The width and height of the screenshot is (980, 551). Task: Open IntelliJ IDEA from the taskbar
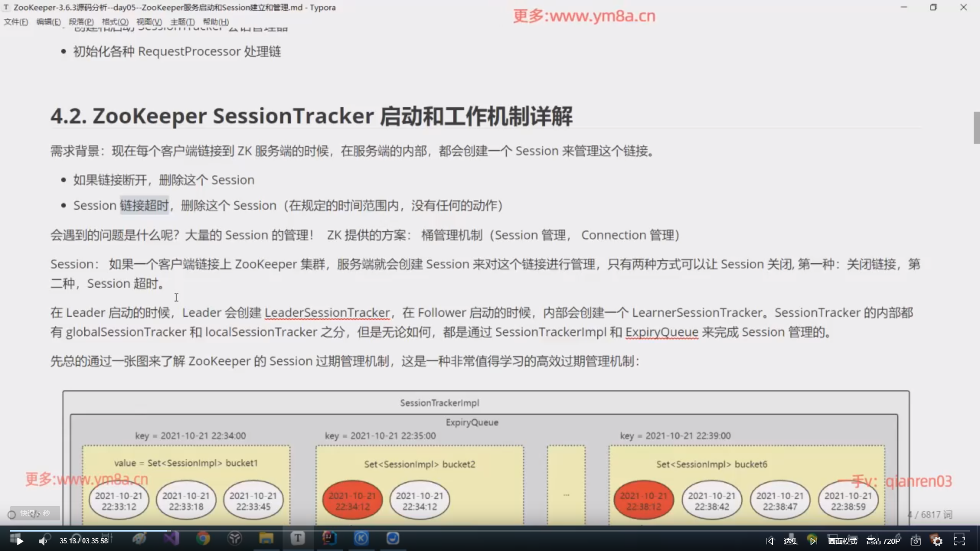pyautogui.click(x=329, y=538)
